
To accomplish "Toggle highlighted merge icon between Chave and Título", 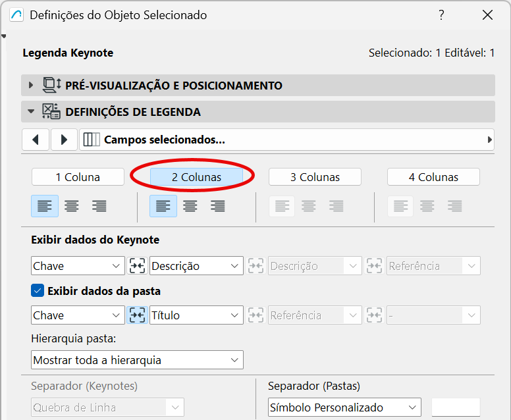I will (x=137, y=315).
